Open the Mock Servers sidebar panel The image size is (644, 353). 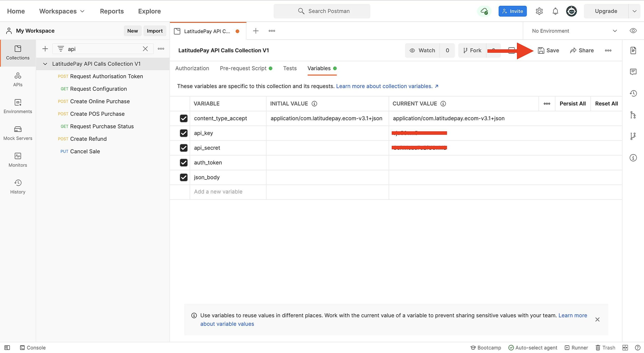[x=18, y=133]
